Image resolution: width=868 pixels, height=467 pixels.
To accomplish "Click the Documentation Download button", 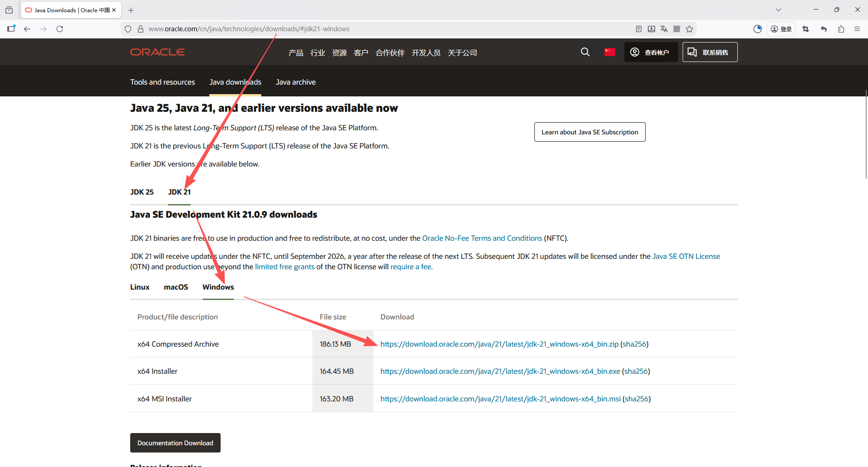I will pyautogui.click(x=175, y=443).
